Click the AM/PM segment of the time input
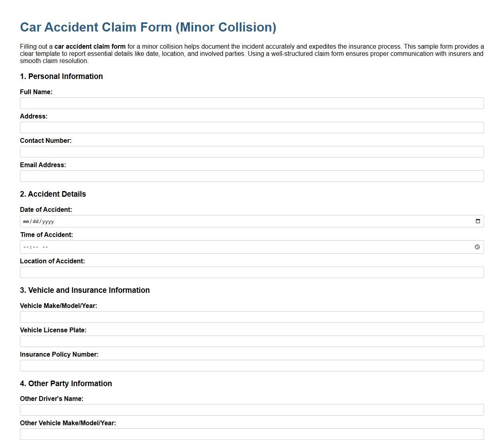504x440 pixels. [x=45, y=247]
